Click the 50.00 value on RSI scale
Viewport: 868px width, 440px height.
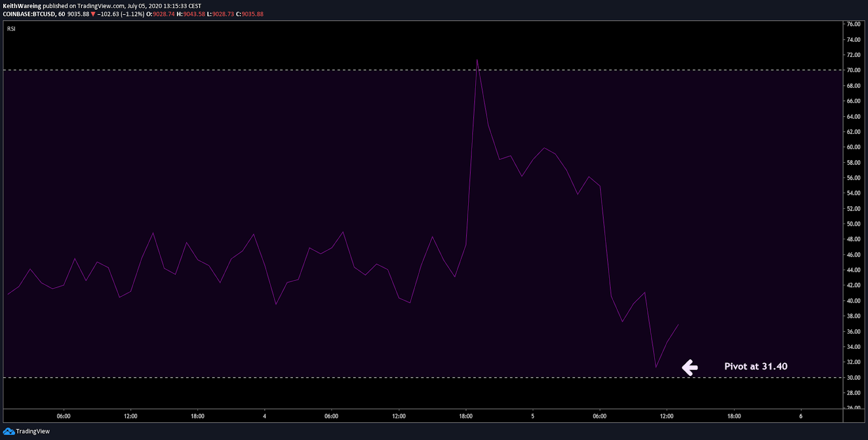[853, 224]
